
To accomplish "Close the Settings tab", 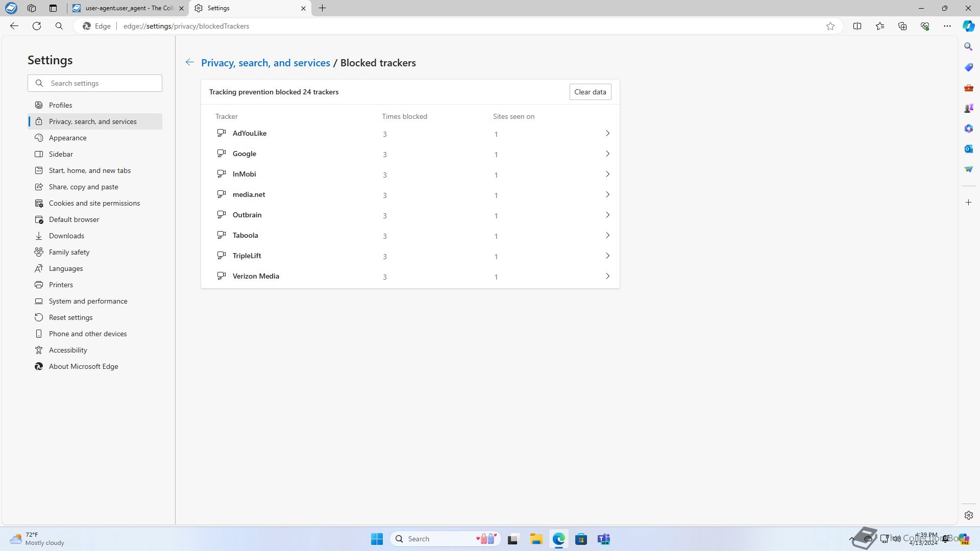I will 303,8.
